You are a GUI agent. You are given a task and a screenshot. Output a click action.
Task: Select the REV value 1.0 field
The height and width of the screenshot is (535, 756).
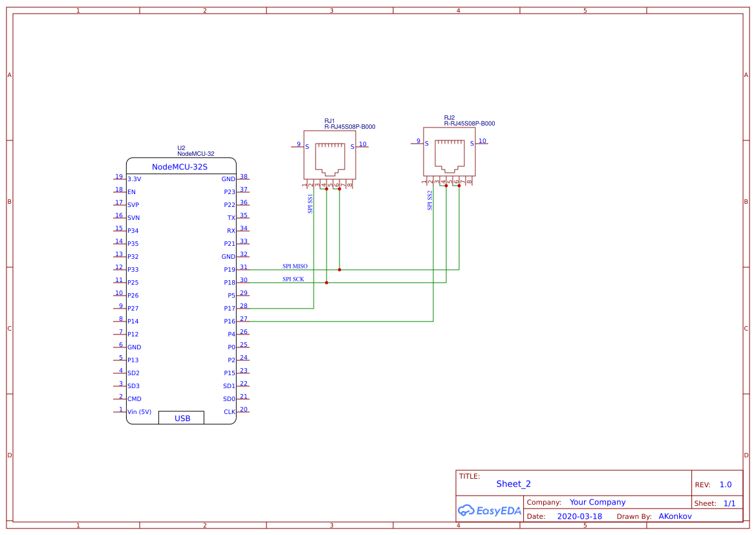725,484
